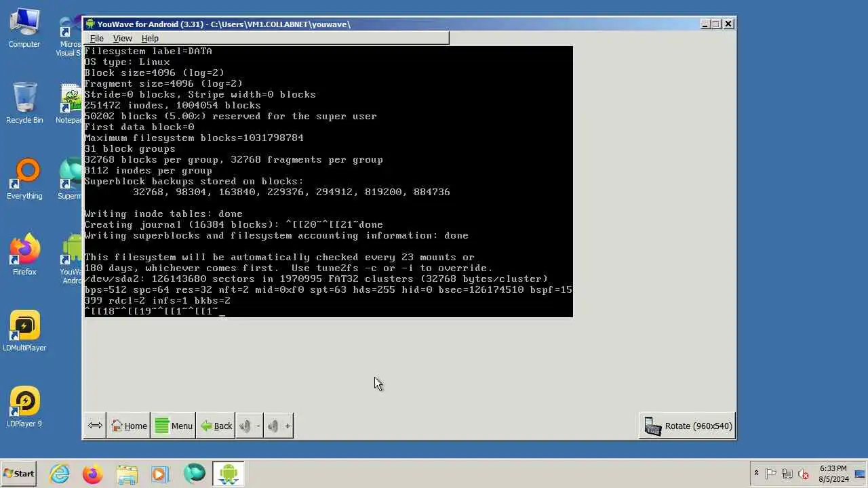This screenshot has height=488, width=868.
Task: Open the Computer desktop icon
Action: coord(24,28)
